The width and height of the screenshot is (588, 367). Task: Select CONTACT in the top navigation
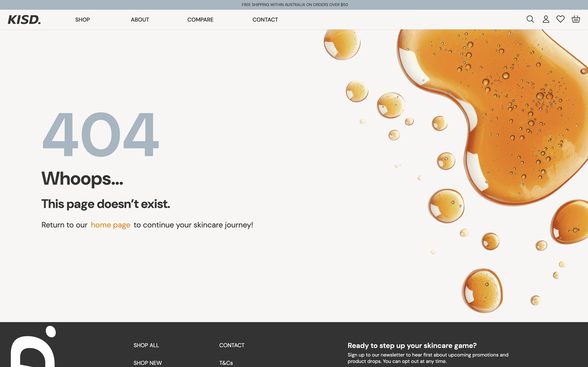point(265,20)
